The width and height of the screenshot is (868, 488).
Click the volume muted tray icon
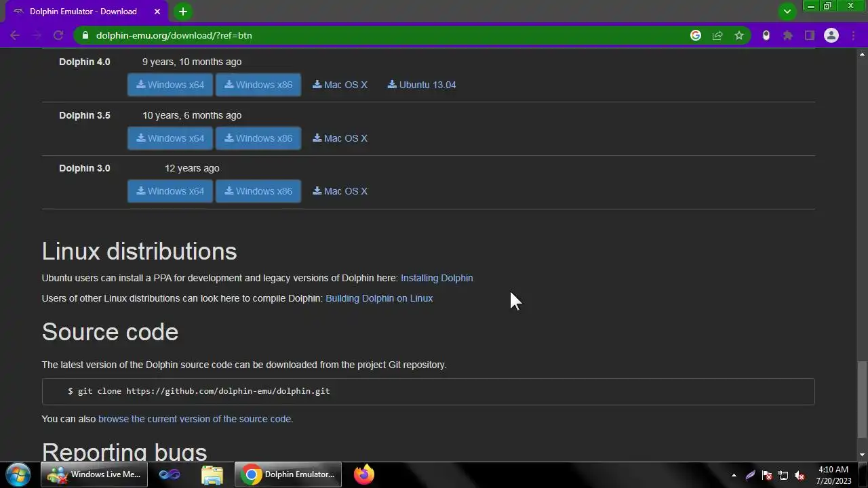(x=800, y=475)
